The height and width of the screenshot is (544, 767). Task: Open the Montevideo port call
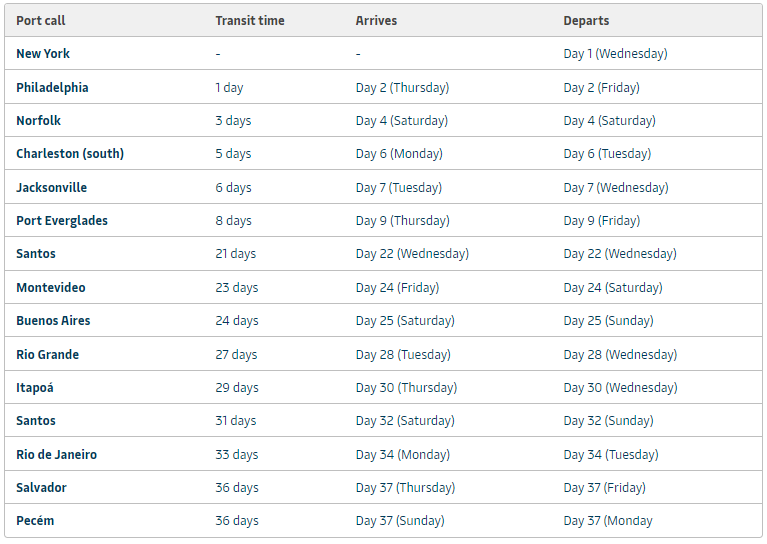(51, 288)
